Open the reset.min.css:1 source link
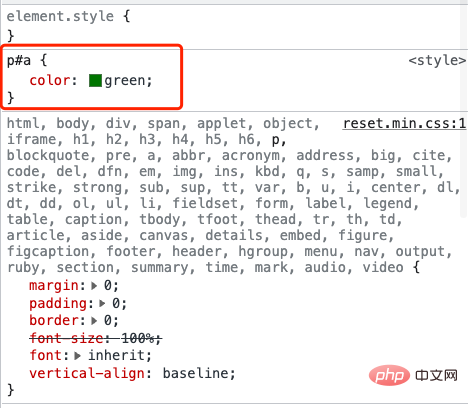Screen dimensions: 468x408 pyautogui.click(x=404, y=124)
